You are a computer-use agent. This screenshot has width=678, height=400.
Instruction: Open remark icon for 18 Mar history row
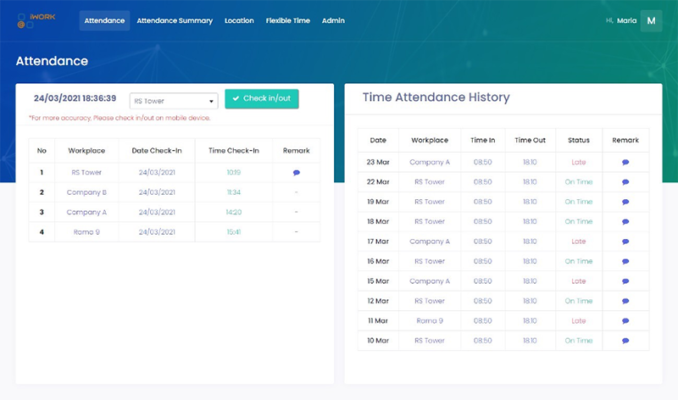(625, 222)
